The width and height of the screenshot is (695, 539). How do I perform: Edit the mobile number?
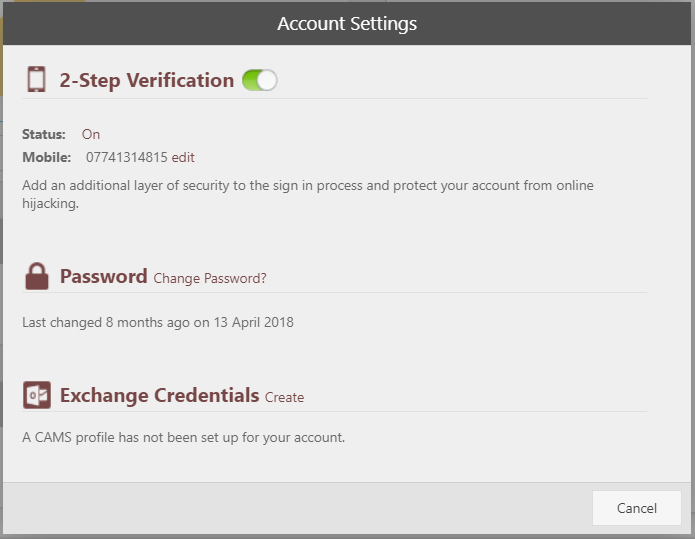coord(183,157)
